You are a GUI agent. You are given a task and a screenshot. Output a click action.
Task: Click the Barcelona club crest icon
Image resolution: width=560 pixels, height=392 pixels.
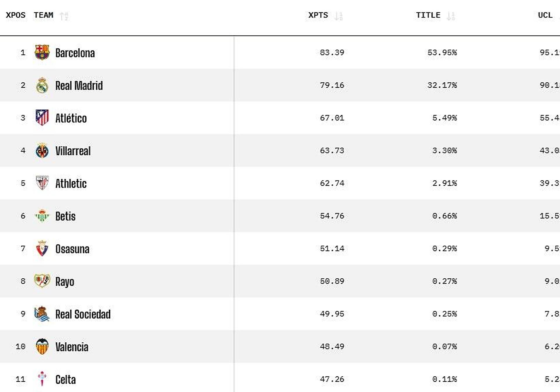(x=42, y=52)
